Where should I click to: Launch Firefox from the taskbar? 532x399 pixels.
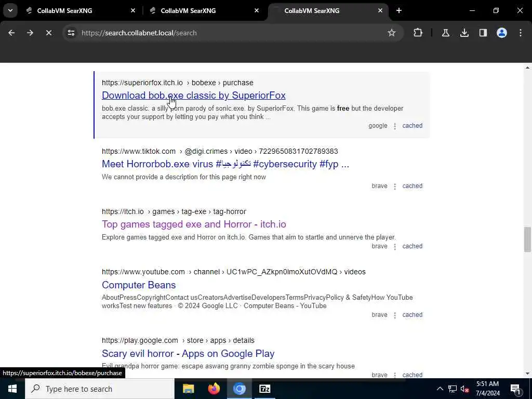pyautogui.click(x=214, y=389)
